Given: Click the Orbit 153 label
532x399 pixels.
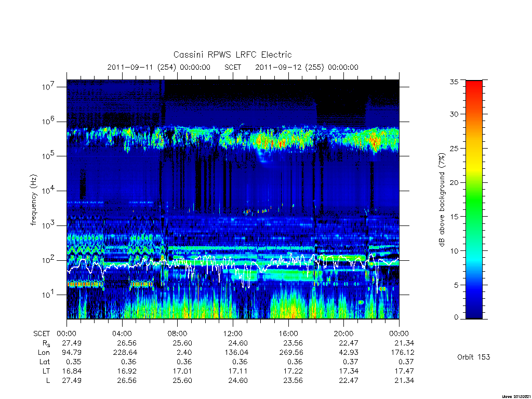Looking at the screenshot, I should pyautogui.click(x=474, y=357).
